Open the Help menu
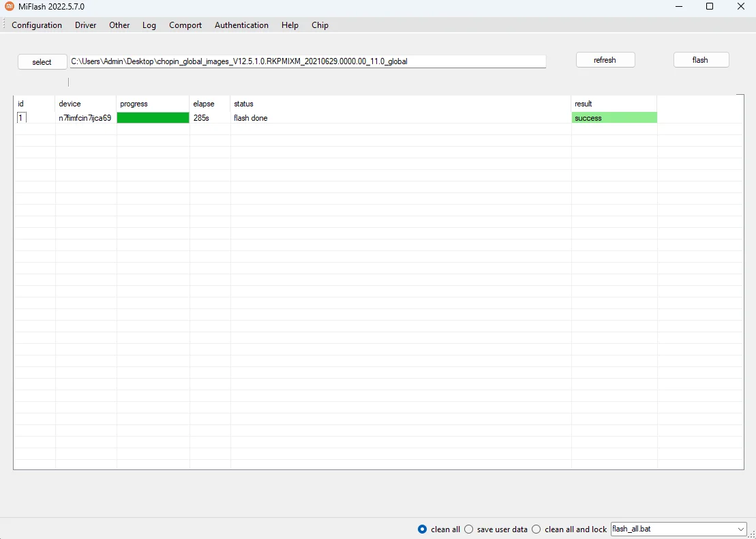 (x=290, y=25)
